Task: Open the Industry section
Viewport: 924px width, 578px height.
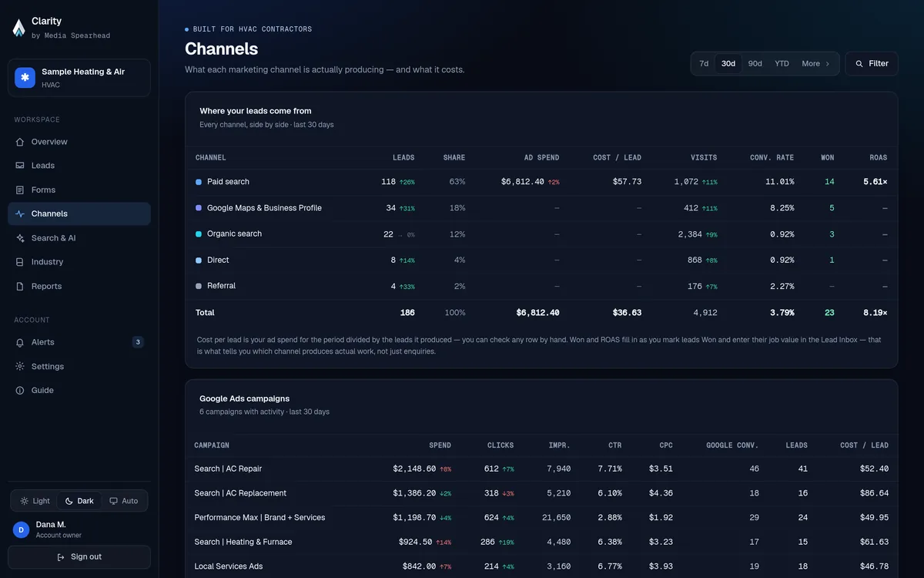Action: (79, 262)
